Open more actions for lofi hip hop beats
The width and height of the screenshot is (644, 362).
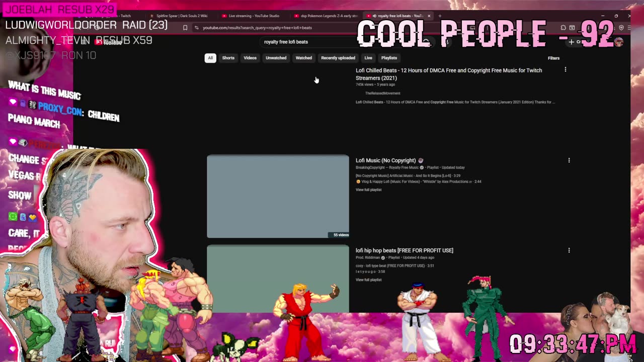tap(569, 250)
